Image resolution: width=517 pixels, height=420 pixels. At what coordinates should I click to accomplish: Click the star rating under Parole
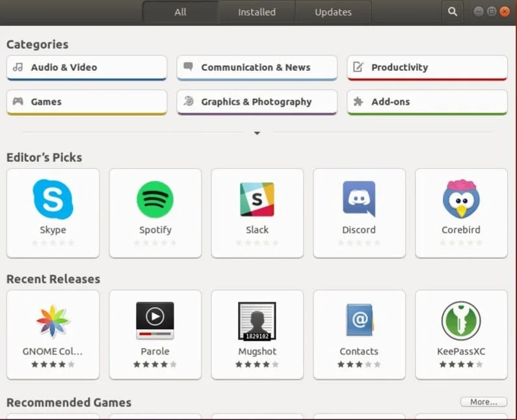(155, 364)
